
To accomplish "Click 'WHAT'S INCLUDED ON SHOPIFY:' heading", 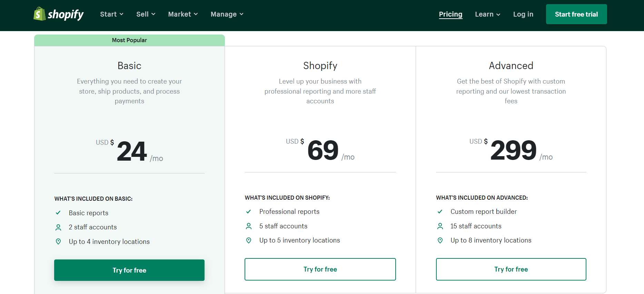I will (287, 198).
